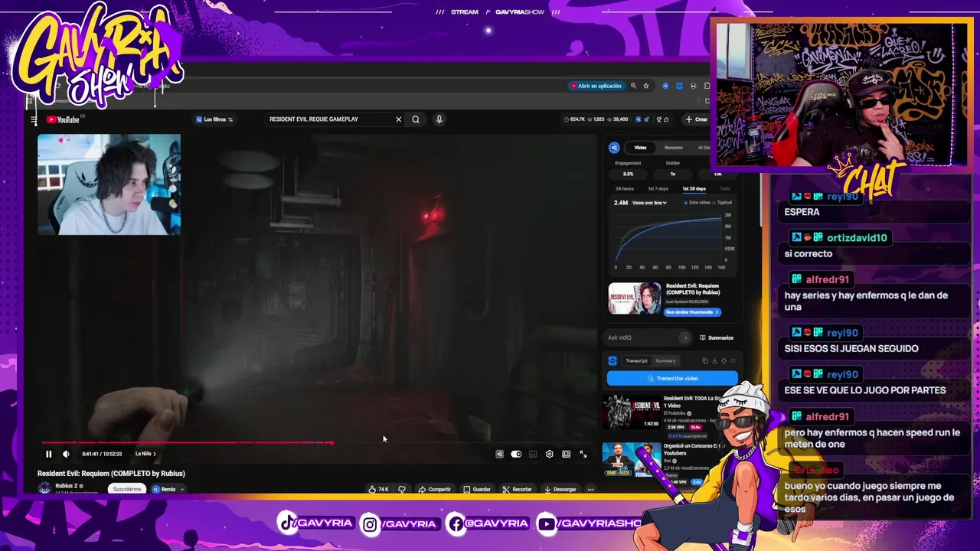Switch player to theater mode
Screen dimensions: 980x551
[566, 454]
